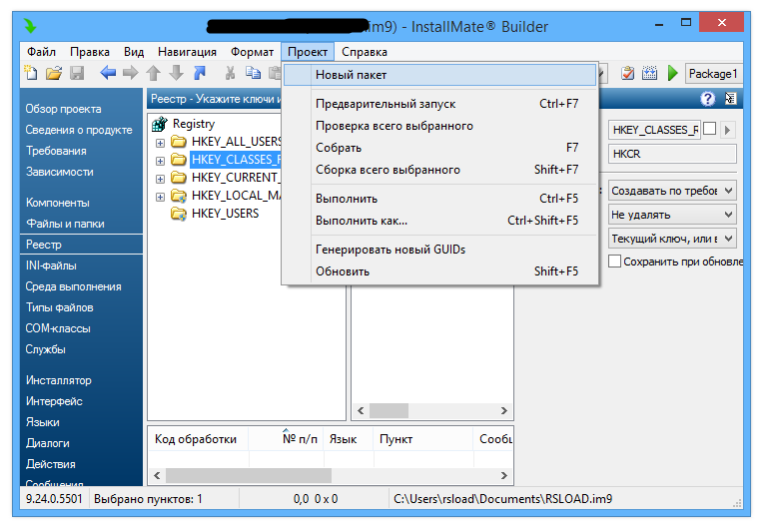Open the Формат menu
Viewport: 784px width, 532px height.
252,52
